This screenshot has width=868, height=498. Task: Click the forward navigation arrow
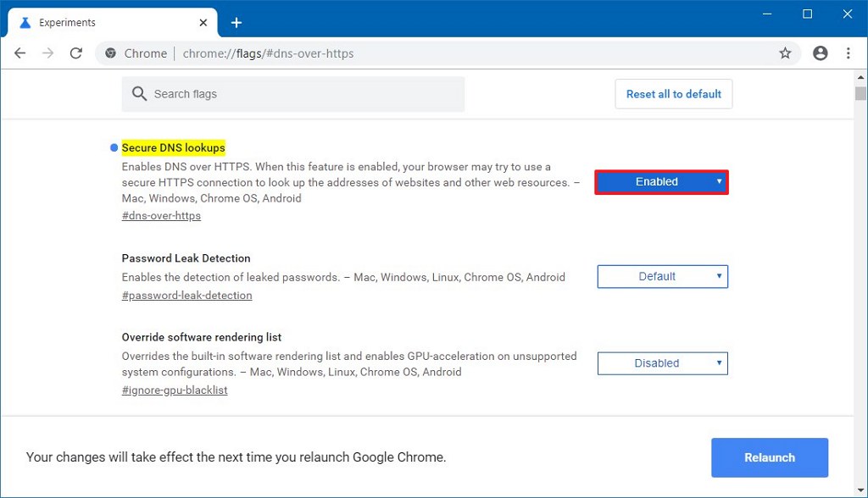(48, 53)
